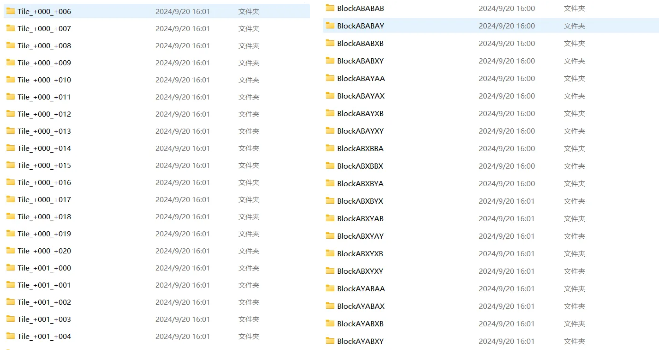Select the Tile_+000_+007 folder name
659x361 pixels.
pyautogui.click(x=44, y=29)
